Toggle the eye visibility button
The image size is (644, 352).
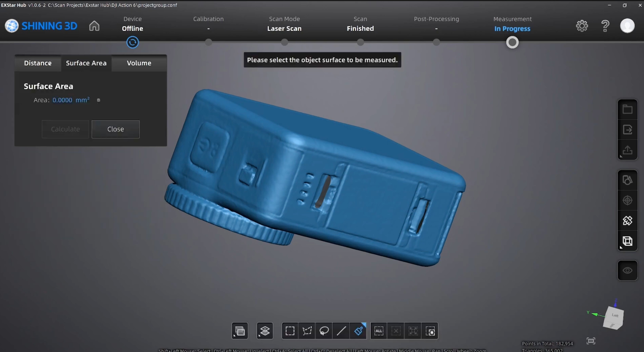(627, 270)
